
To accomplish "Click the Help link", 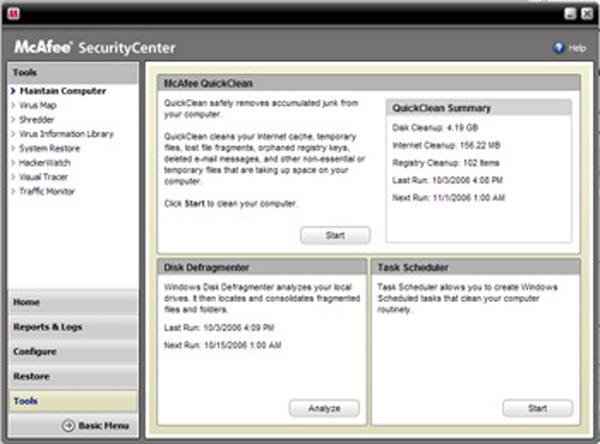I will (577, 48).
